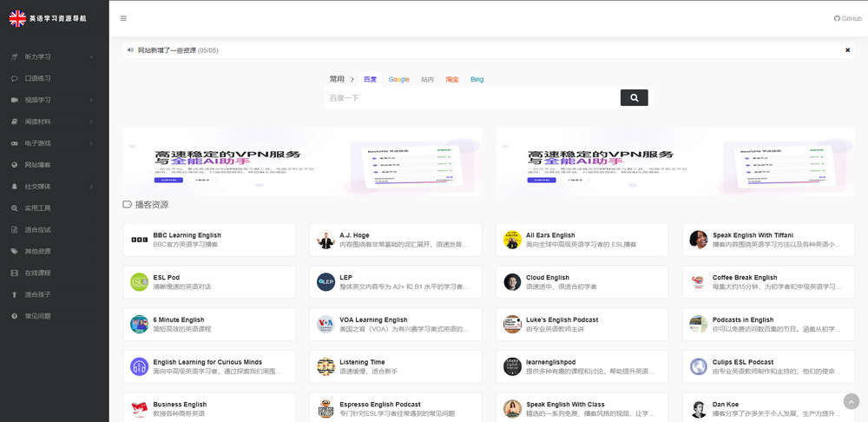The image size is (868, 422).
Task: Click the BBC logo on BBC Learning English
Action: tap(140, 240)
